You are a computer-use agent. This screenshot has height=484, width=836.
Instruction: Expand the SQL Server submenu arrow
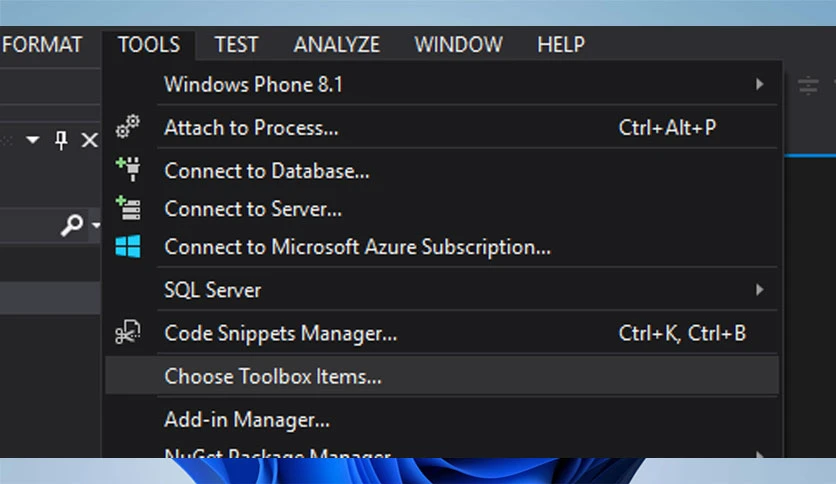coord(759,289)
